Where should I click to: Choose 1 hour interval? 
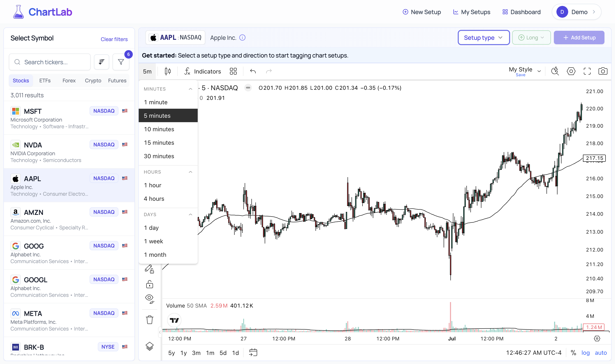pos(168,185)
